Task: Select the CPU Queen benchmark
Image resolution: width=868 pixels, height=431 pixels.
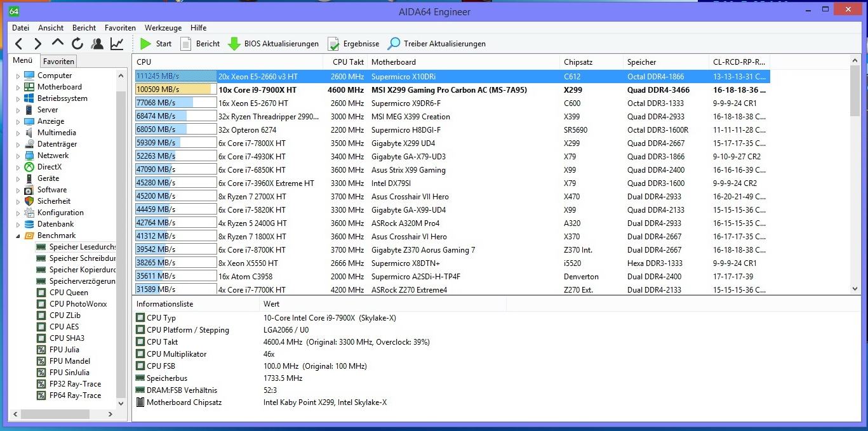Action: [62, 293]
